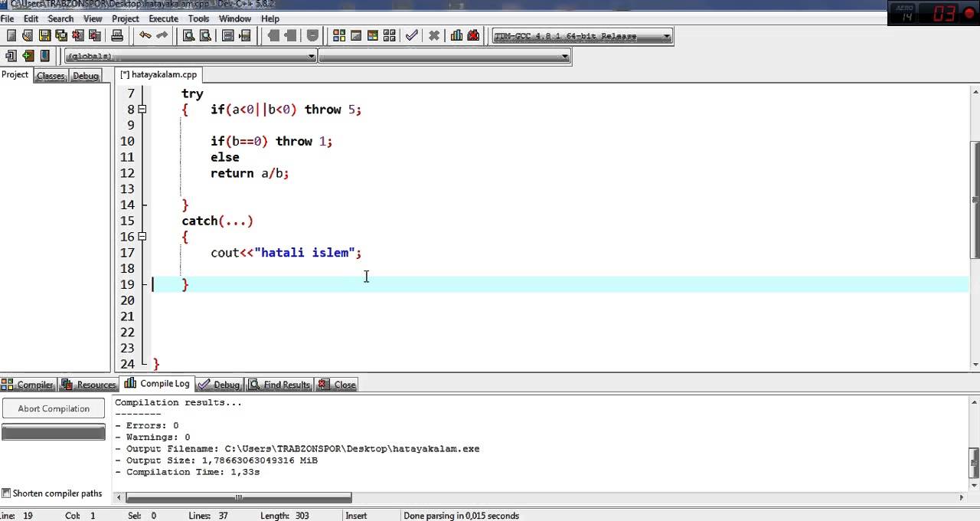
Task: Click the Insert snippet icon in second toolbar row
Action: click(x=11, y=56)
